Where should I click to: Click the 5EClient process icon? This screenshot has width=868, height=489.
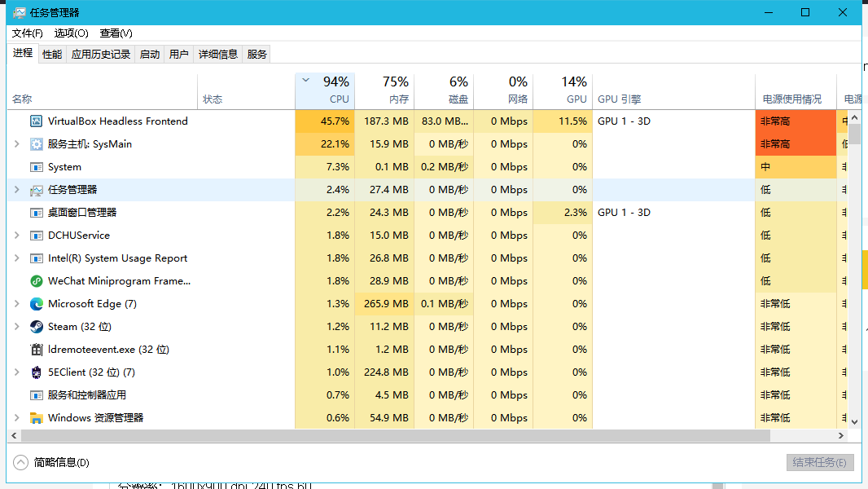click(36, 372)
